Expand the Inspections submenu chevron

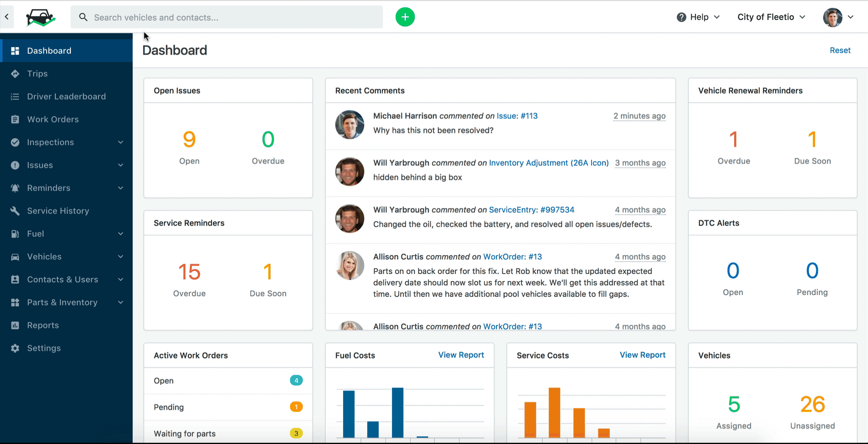pos(121,142)
